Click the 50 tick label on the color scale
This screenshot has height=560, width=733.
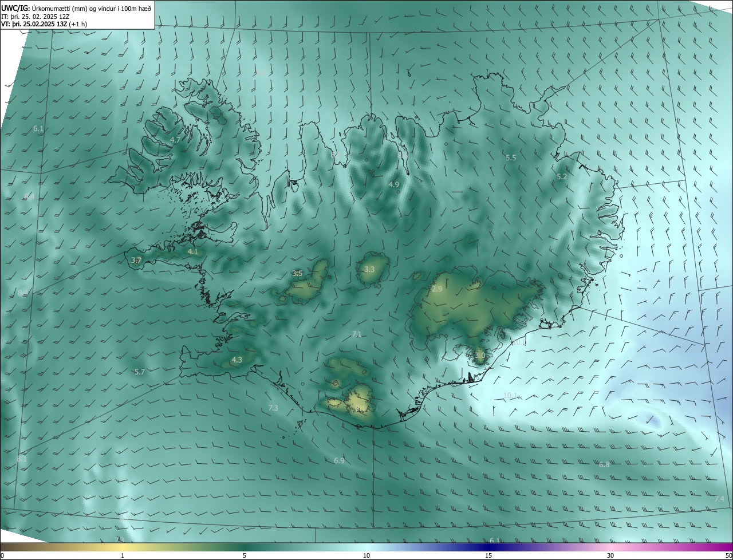(x=728, y=555)
